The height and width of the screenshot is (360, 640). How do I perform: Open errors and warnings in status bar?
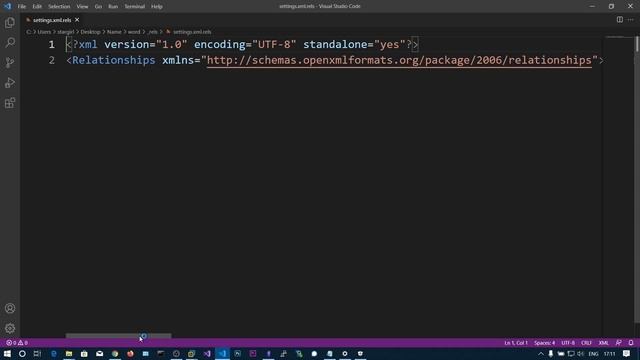[17, 343]
